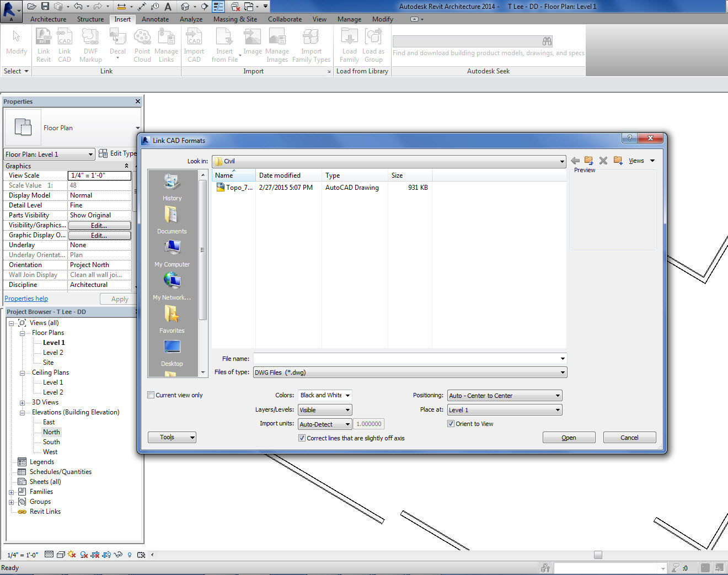Click the Crop View icon in view control bar

pyautogui.click(x=95, y=555)
